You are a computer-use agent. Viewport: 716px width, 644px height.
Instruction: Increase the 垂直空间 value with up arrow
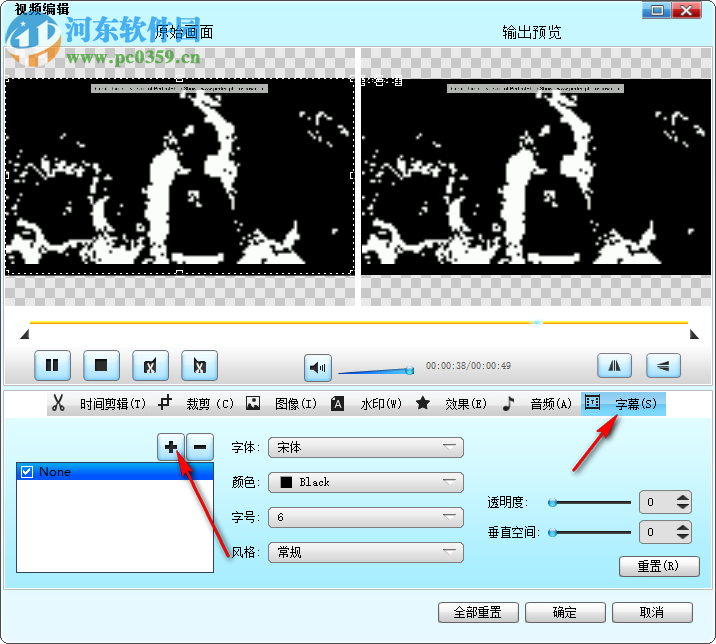683,528
